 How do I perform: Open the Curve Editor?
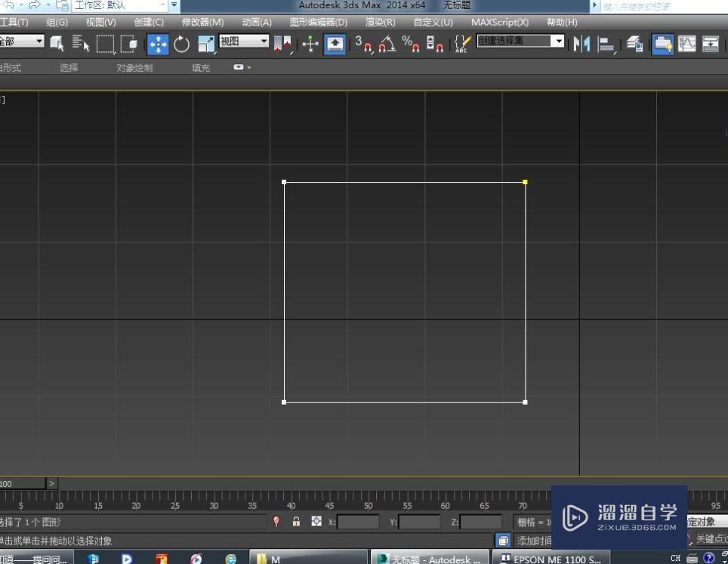point(686,44)
